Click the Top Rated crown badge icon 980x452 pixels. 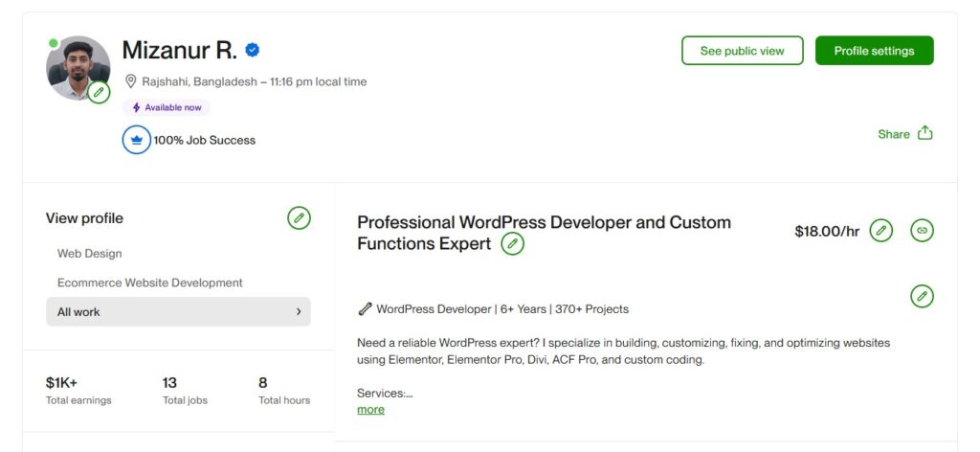tap(136, 140)
